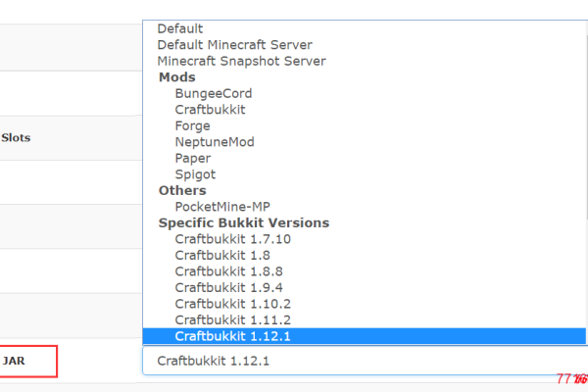Select Craftbukkit 1.10.2 version
Screen dimensions: 588x392
click(233, 304)
